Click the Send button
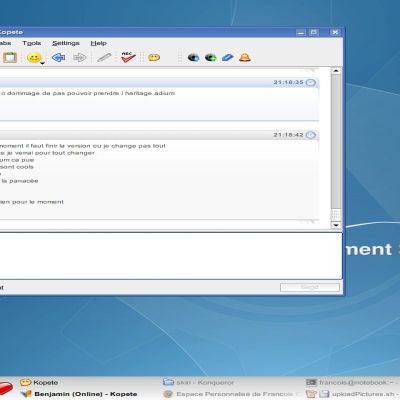Screen dimensions: 400x400 pos(310,287)
